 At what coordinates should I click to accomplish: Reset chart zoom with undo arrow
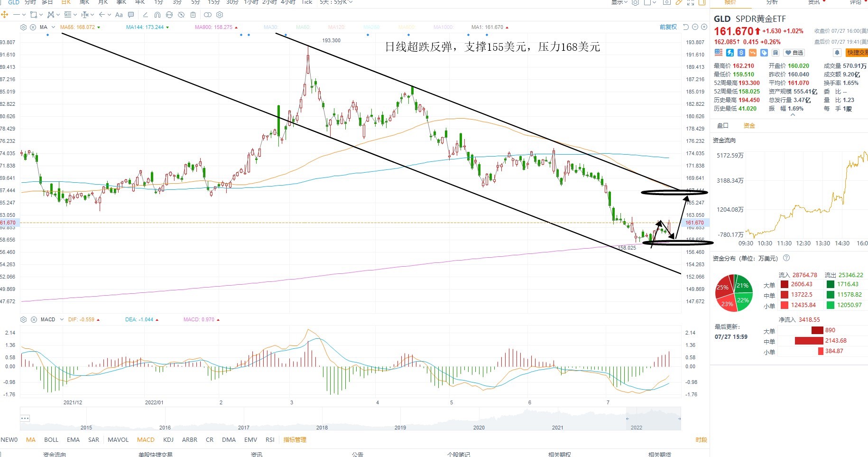(x=685, y=27)
